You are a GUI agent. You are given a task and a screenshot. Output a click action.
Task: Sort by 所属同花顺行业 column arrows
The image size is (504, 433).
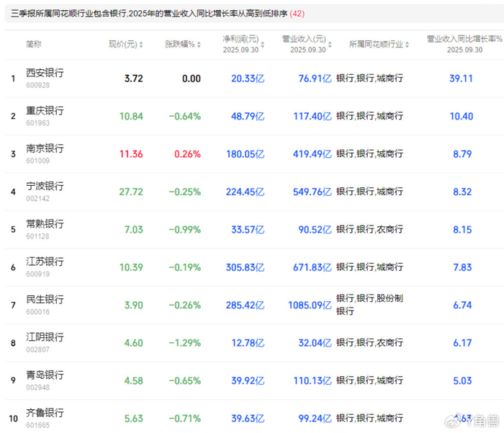pos(408,45)
